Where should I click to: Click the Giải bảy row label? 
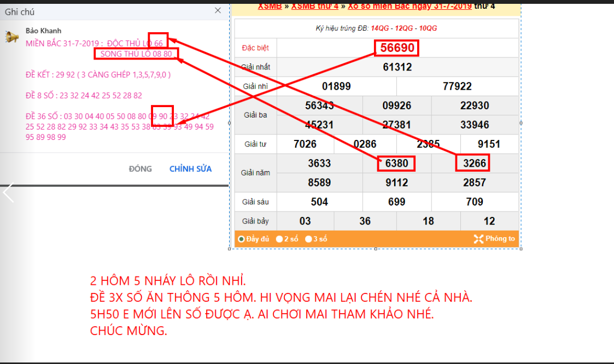tap(256, 221)
